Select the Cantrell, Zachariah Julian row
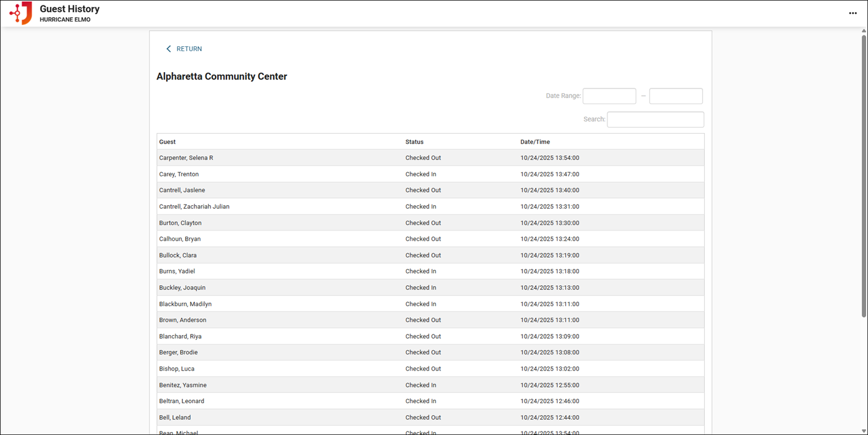Viewport: 868px width, 435px height. (194, 206)
